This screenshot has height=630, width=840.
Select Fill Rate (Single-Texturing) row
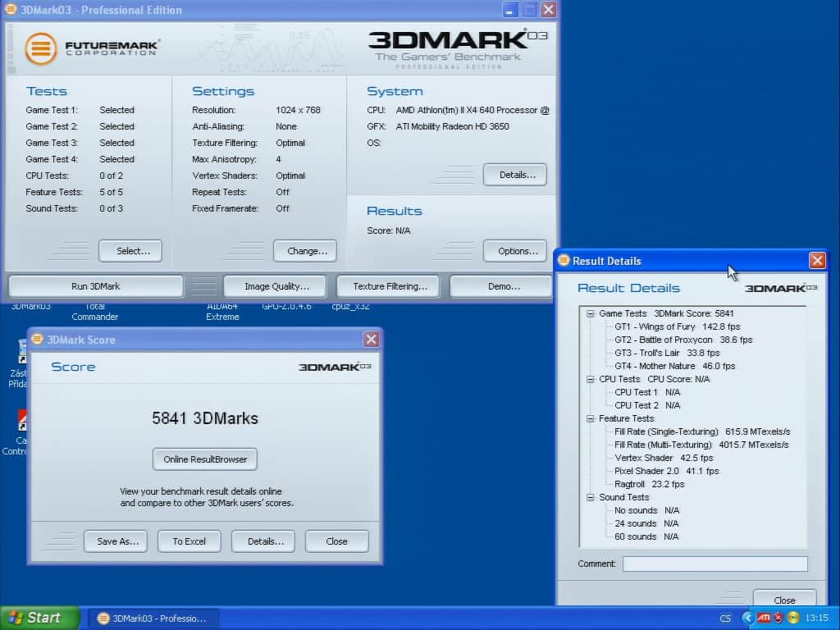[x=702, y=431]
